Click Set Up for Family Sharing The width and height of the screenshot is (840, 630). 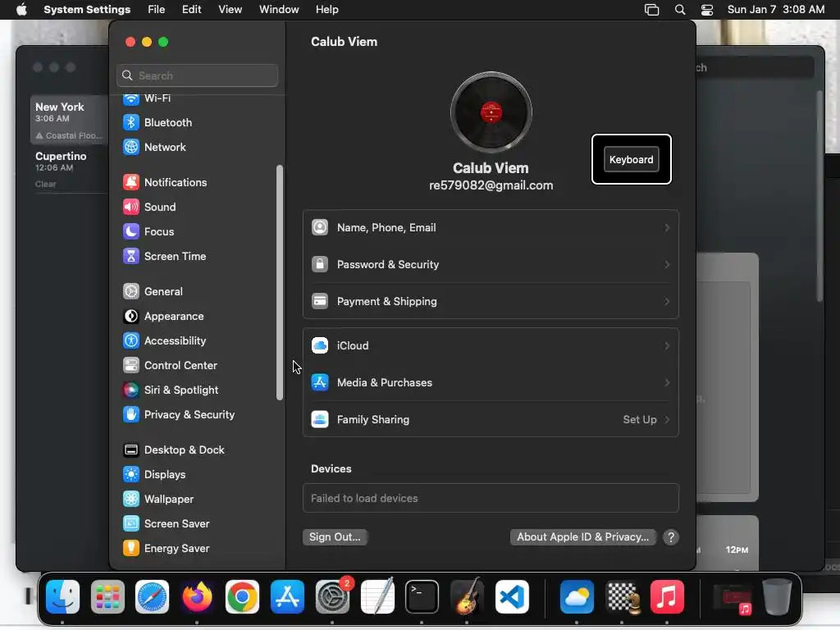click(x=646, y=420)
